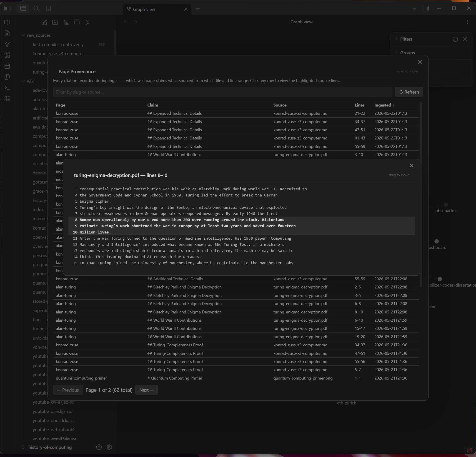Open the tab list dropdown arrow

point(415,9)
